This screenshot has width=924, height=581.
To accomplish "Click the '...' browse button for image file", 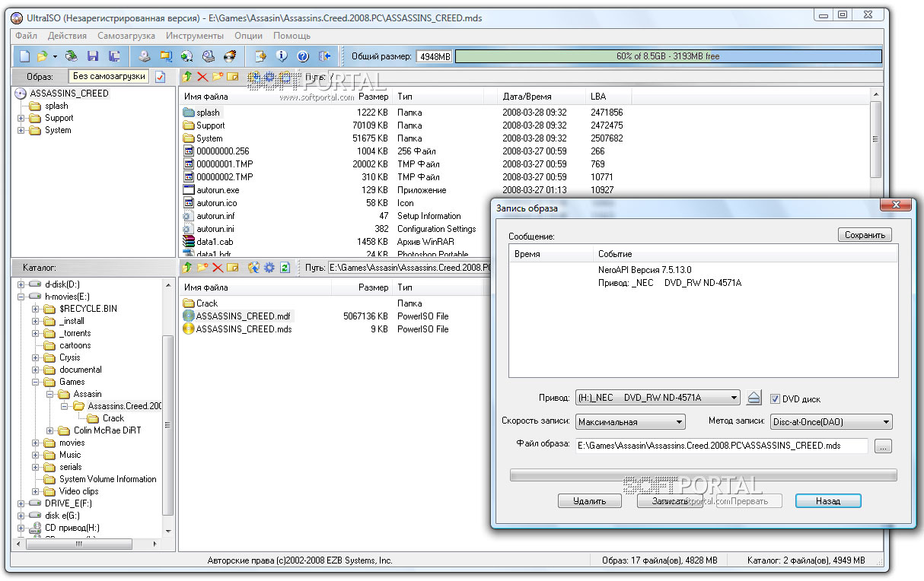I will pos(883,446).
